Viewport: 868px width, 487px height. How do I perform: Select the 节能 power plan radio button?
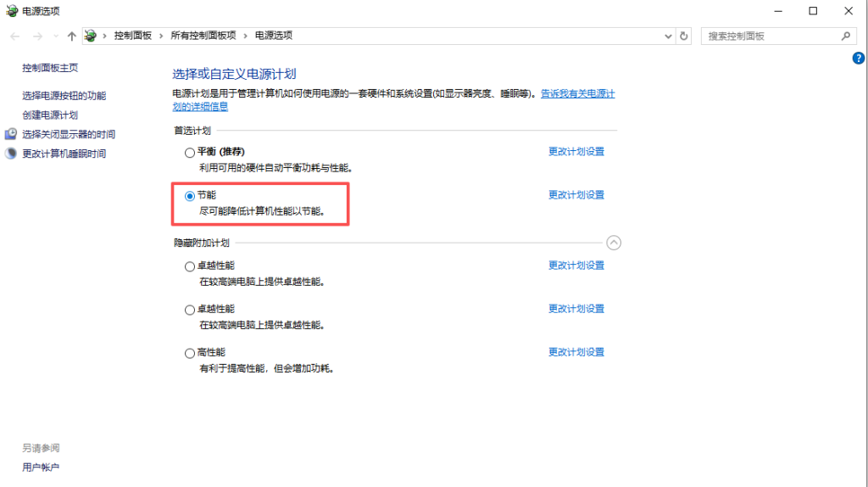click(190, 196)
